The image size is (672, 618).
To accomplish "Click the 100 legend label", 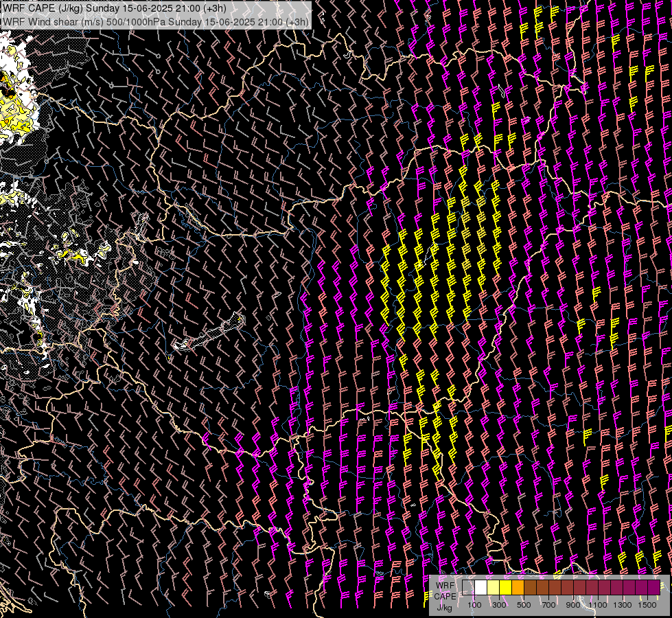I will click(474, 605).
